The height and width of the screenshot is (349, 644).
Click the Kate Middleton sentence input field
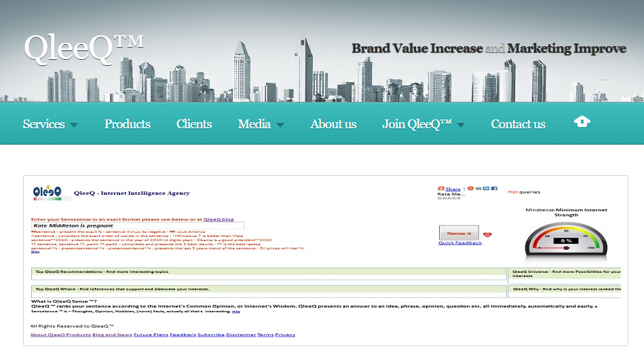pyautogui.click(x=138, y=225)
